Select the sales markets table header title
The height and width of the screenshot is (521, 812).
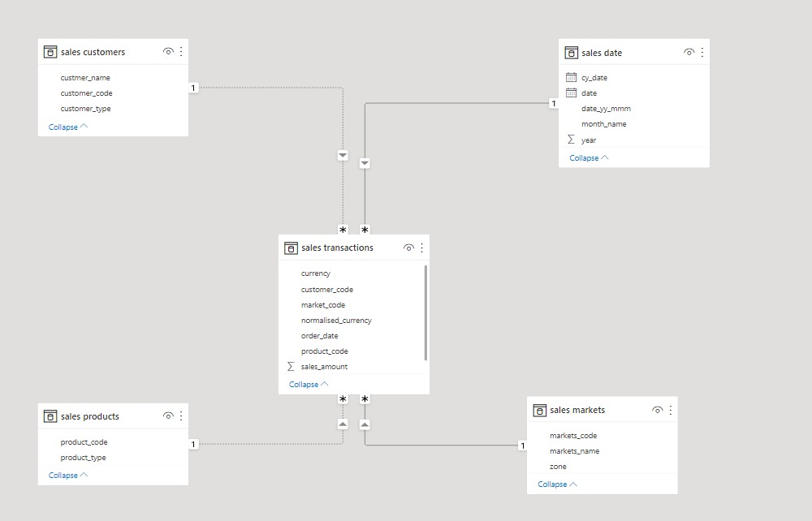tap(577, 411)
